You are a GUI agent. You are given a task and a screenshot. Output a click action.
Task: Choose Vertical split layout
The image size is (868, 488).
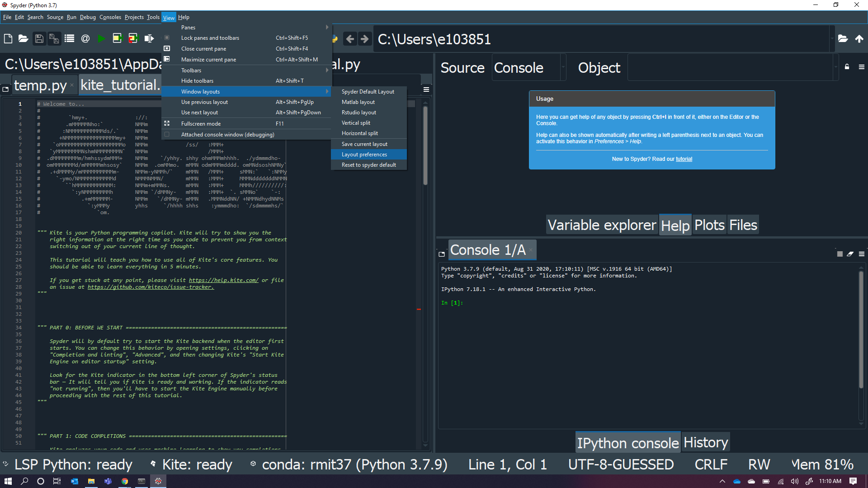click(368, 123)
